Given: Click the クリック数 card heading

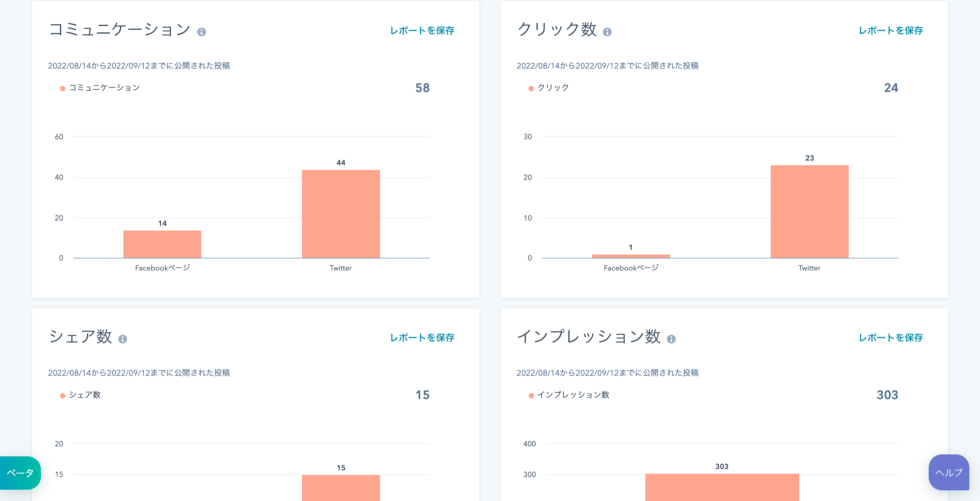Looking at the screenshot, I should (x=557, y=29).
